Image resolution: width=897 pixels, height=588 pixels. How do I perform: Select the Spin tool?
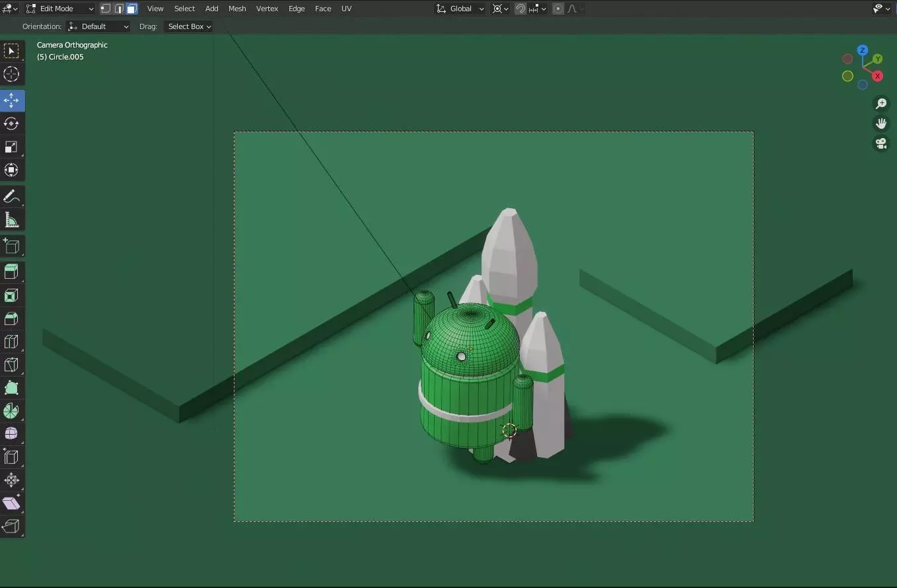point(12,411)
